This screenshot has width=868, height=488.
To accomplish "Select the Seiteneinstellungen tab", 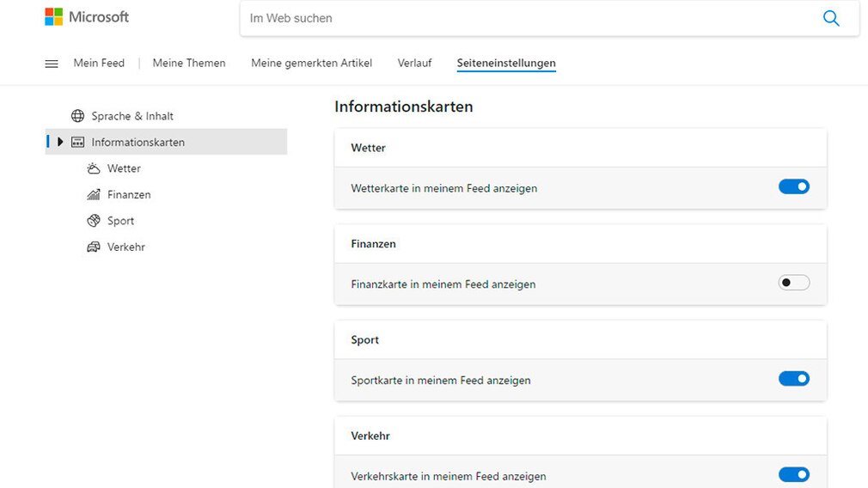I will coord(506,63).
